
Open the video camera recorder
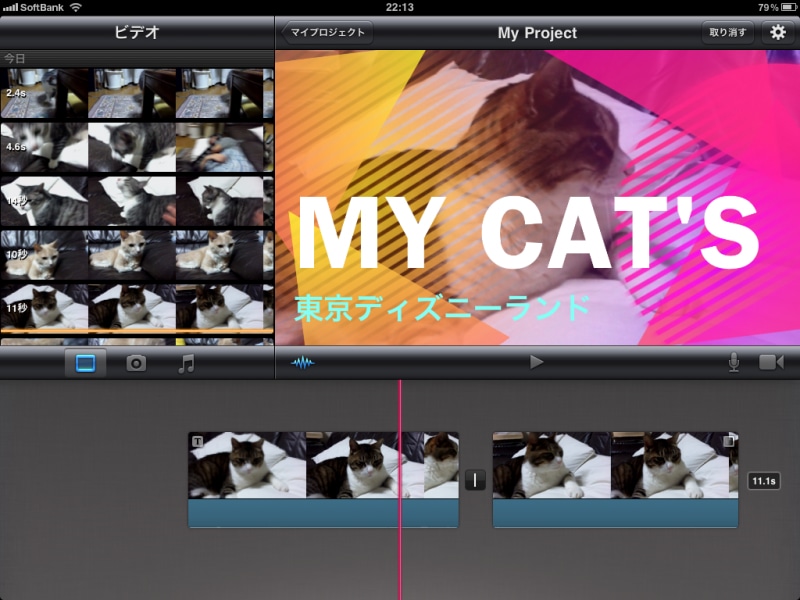click(771, 362)
